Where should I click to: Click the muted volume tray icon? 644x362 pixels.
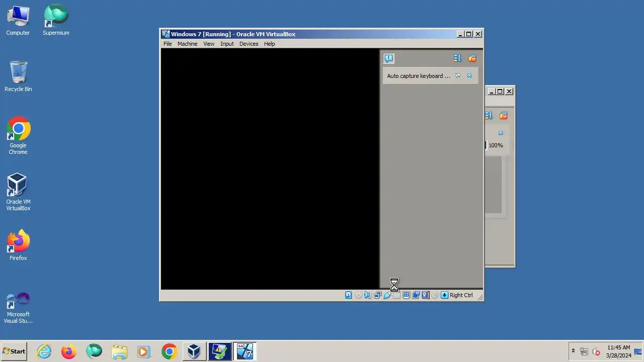pyautogui.click(x=596, y=351)
